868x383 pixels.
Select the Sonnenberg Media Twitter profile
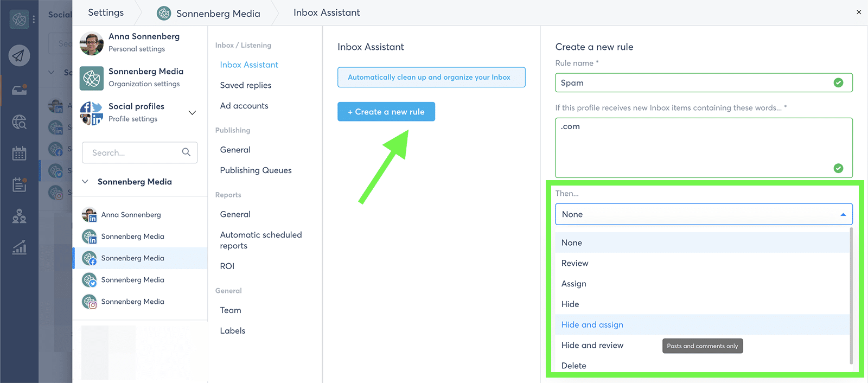132,280
